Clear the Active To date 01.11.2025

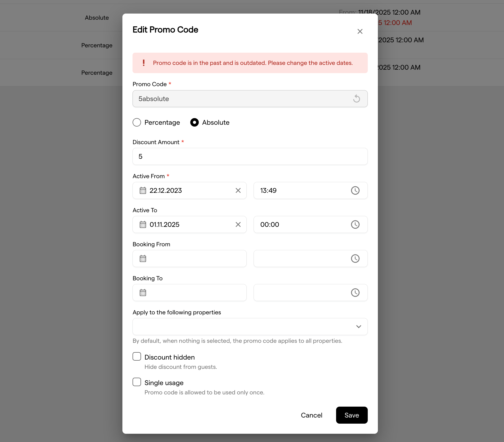[238, 224]
